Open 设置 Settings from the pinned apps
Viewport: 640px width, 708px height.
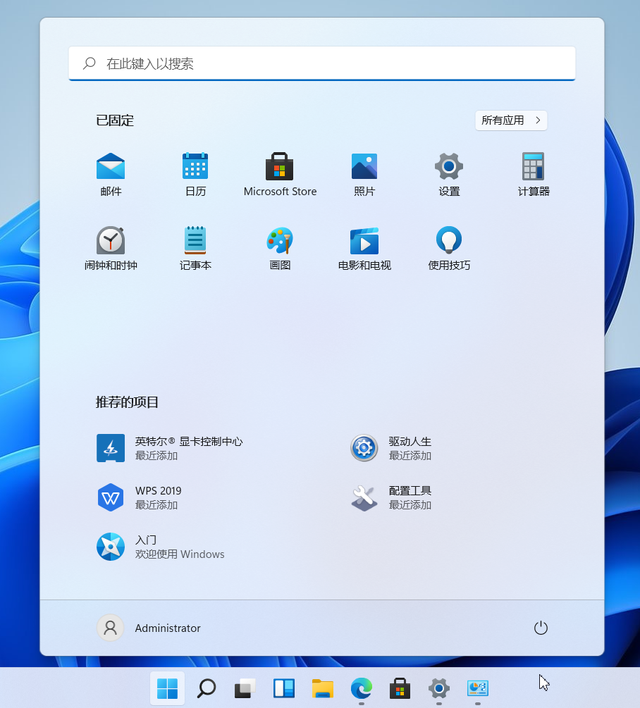click(x=448, y=174)
